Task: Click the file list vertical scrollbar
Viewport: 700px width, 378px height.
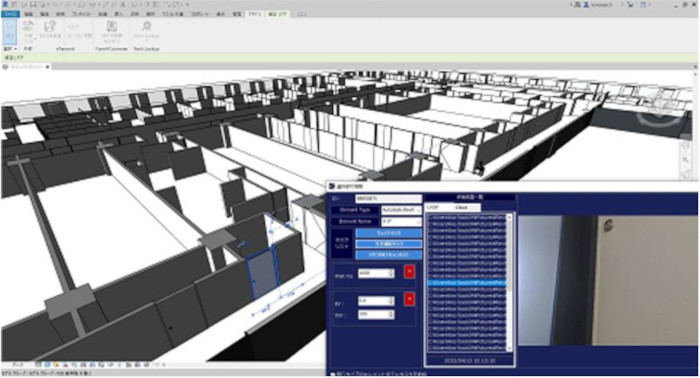Action: click(x=509, y=282)
